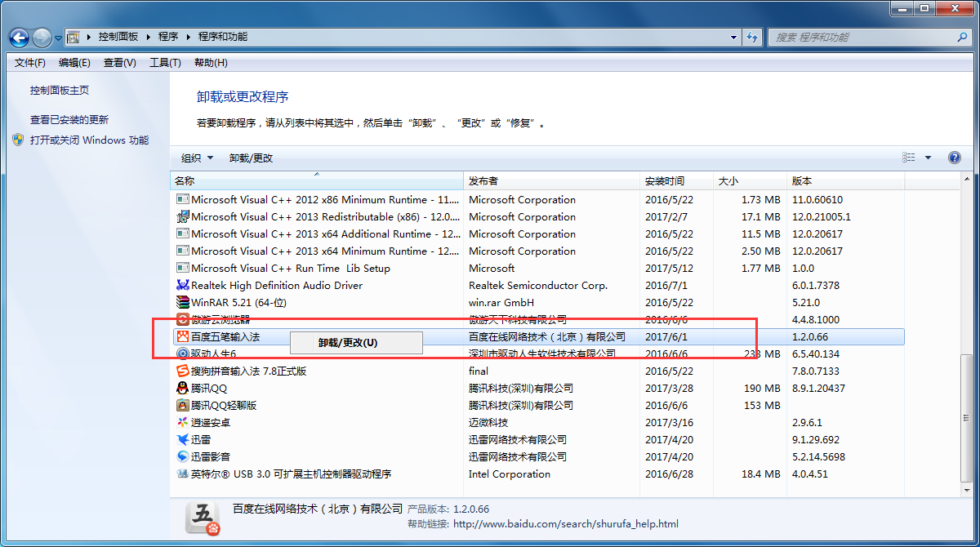
Task: Sort by 名称 column header
Action: 317,181
